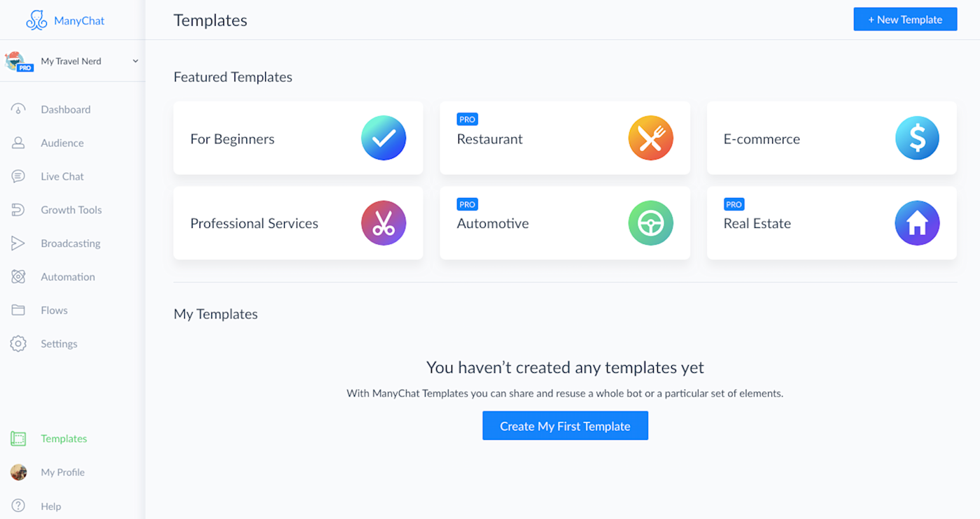This screenshot has height=519, width=980.
Task: Open the Flows menu item
Action: tap(55, 311)
